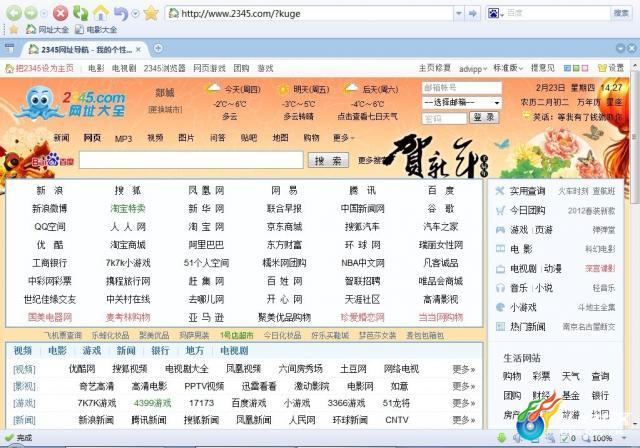
Task: Open the 网址大全 bookmark
Action: [x=47, y=30]
